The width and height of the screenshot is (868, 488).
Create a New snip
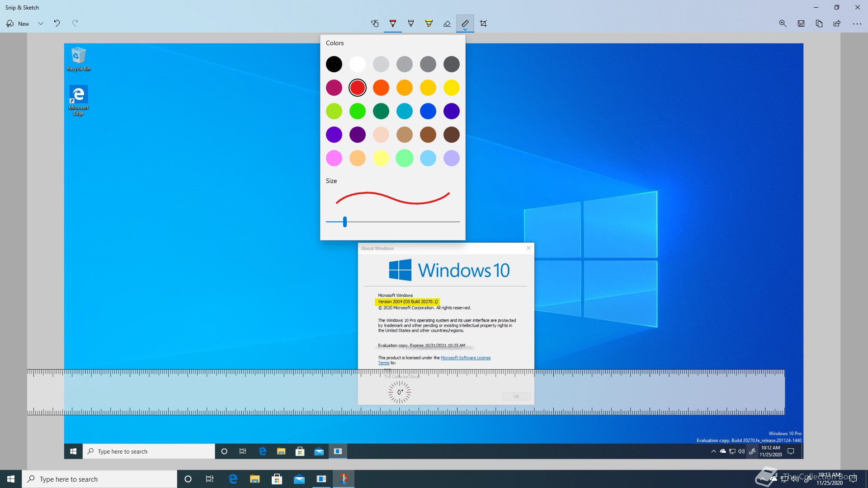pos(18,23)
